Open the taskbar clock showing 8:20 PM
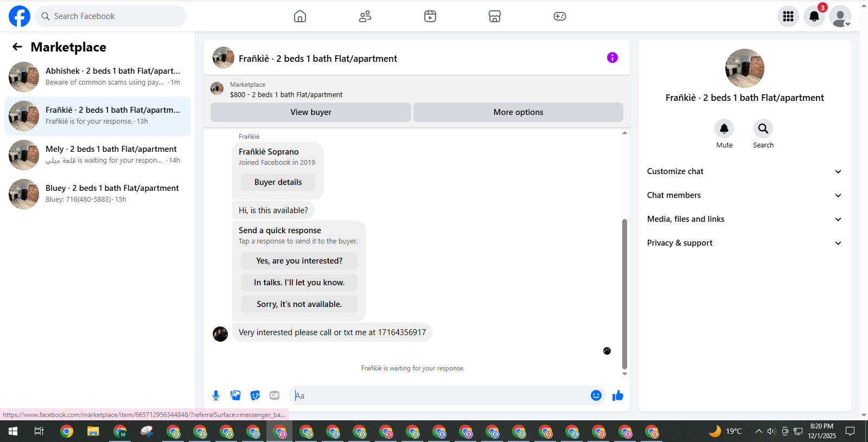This screenshot has width=868, height=442. [x=822, y=431]
